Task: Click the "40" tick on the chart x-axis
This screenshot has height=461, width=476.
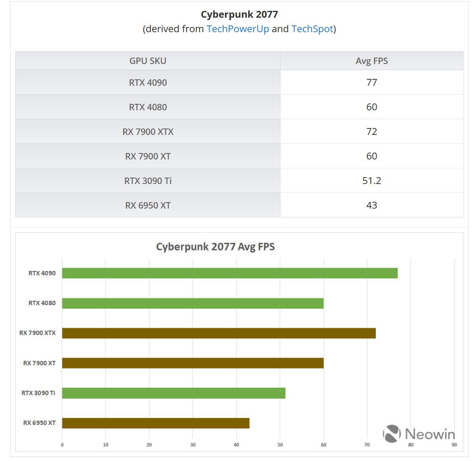Action: [236, 444]
